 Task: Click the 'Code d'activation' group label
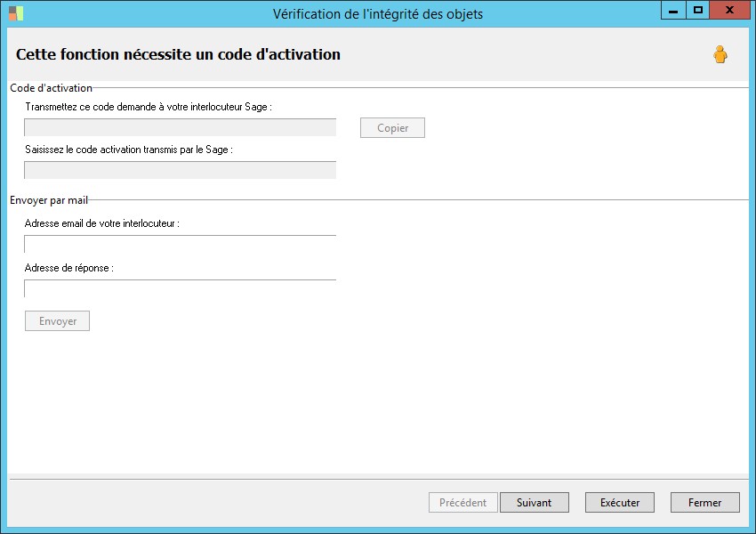pos(51,88)
